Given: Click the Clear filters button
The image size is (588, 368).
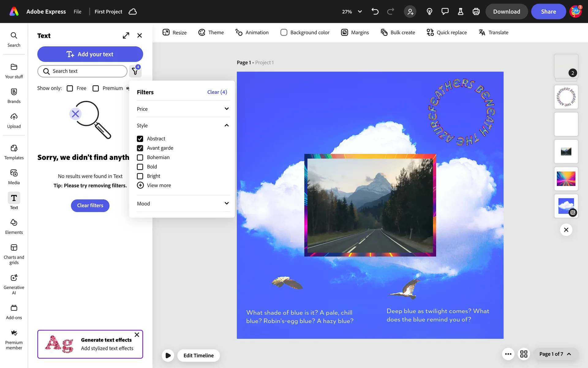Looking at the screenshot, I should [90, 205].
